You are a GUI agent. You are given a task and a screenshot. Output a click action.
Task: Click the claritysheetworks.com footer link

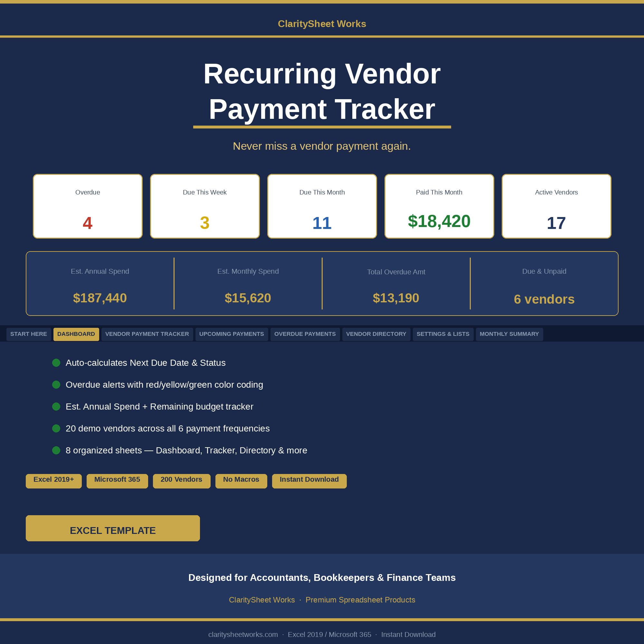click(243, 634)
